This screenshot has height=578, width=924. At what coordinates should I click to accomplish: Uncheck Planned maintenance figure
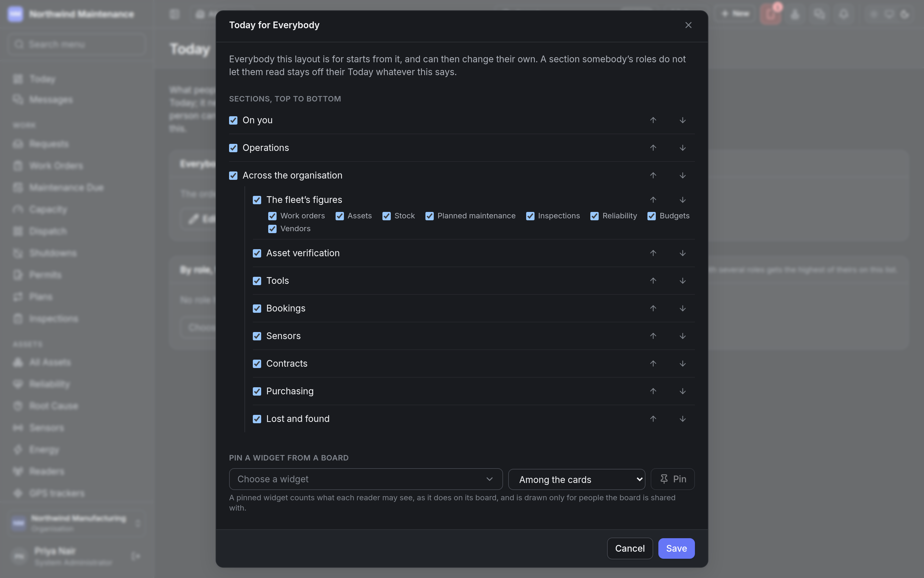pos(430,216)
